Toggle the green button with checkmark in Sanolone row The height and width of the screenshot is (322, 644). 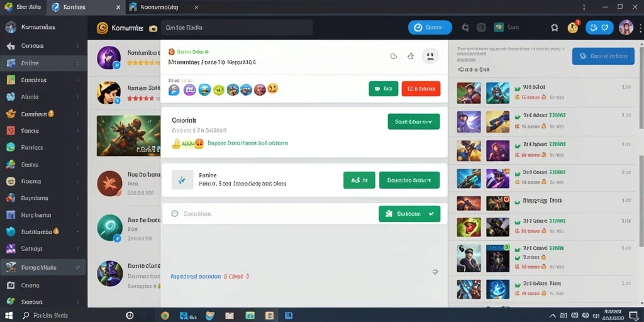click(x=409, y=214)
